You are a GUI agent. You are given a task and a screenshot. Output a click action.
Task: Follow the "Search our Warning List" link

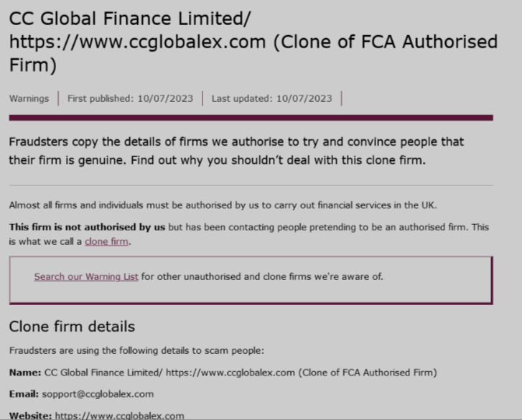point(86,276)
